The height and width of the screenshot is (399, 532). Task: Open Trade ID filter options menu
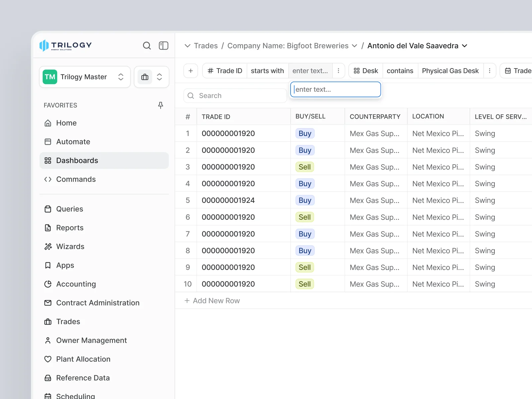[338, 71]
